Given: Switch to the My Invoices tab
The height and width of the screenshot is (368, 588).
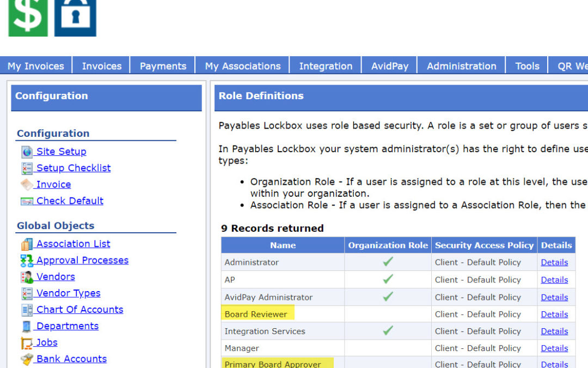Looking at the screenshot, I should [x=36, y=66].
